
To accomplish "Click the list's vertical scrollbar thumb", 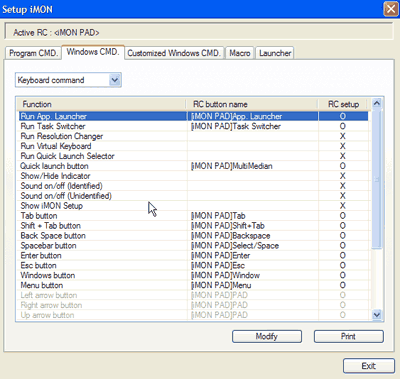I will click(x=377, y=178).
